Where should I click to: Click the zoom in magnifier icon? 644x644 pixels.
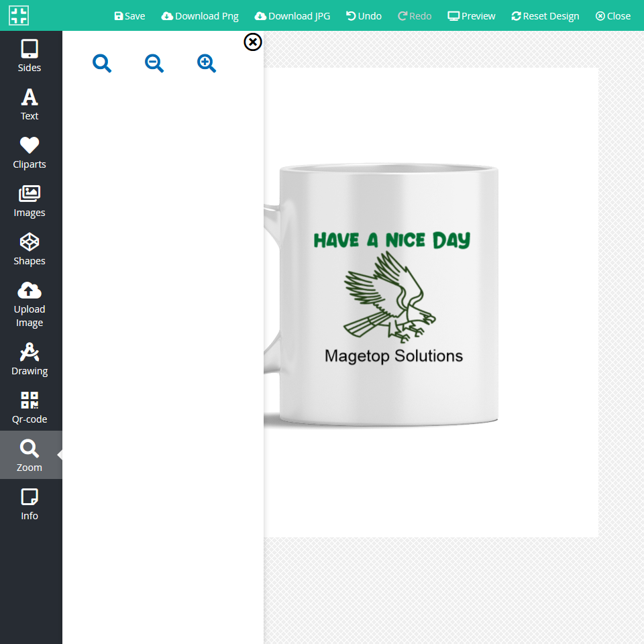pos(207,64)
